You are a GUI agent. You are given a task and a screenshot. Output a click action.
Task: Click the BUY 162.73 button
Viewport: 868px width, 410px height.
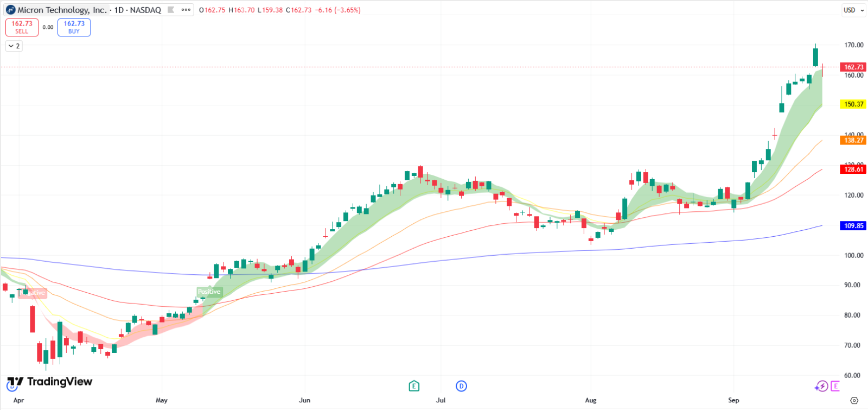click(74, 27)
